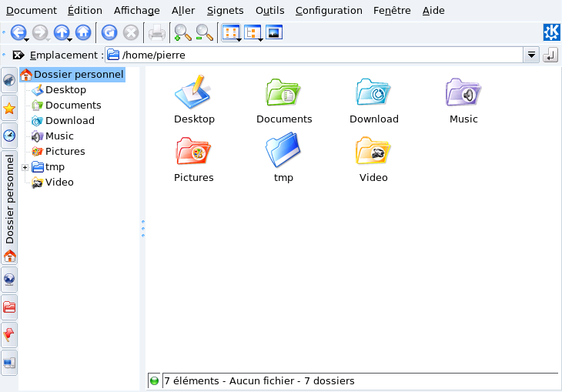
Task: Select Pictures in the sidebar tree
Action: pyautogui.click(x=65, y=152)
